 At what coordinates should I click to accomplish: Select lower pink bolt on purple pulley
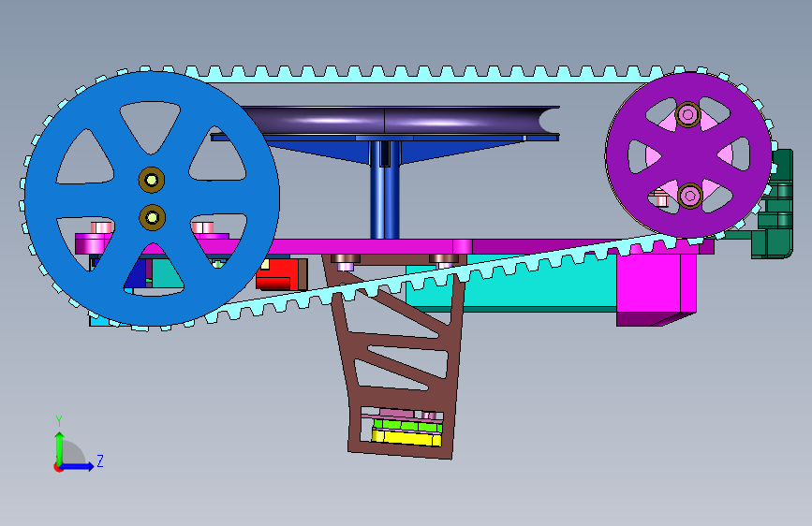click(690, 196)
